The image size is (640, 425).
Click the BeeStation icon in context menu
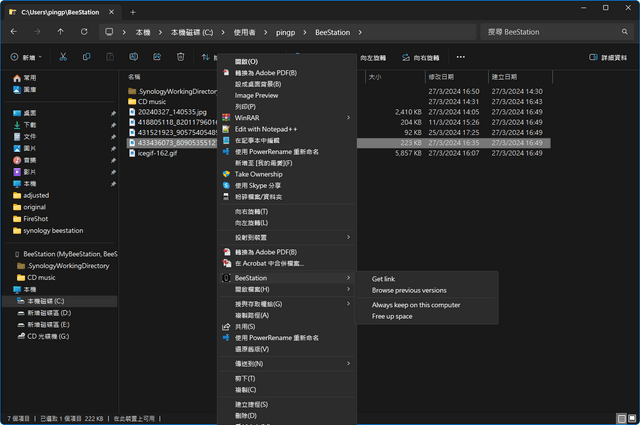coord(226,278)
